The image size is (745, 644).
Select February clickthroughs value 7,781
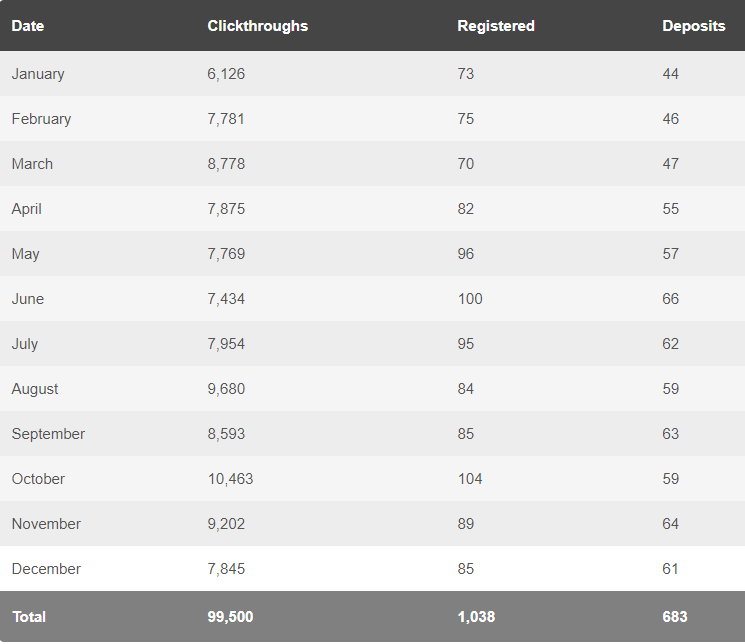tap(226, 119)
